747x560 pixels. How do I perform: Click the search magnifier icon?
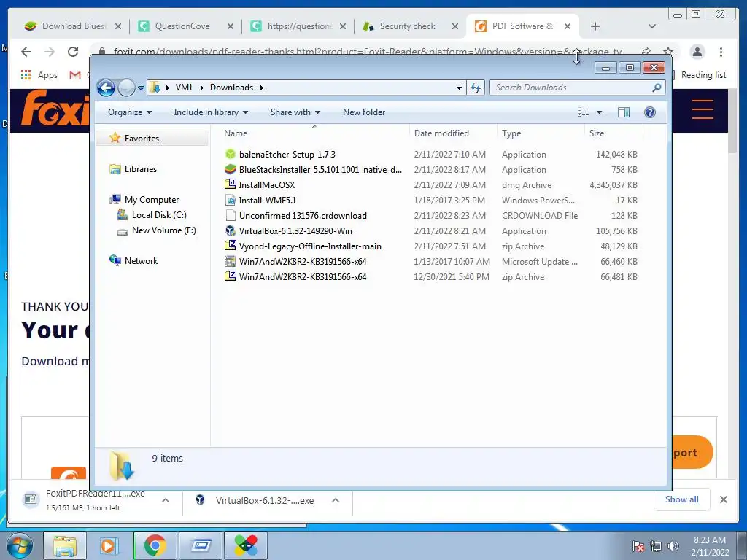657,87
